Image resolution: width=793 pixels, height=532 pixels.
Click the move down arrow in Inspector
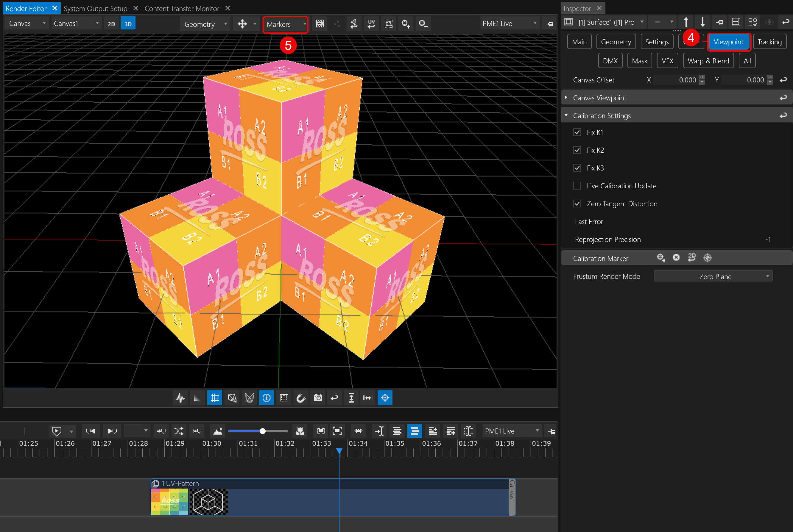pos(703,22)
